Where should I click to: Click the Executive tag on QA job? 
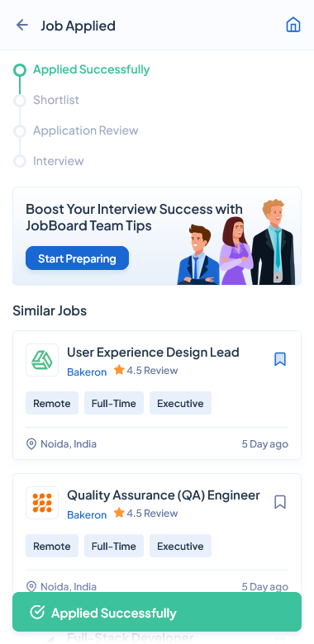click(x=180, y=547)
